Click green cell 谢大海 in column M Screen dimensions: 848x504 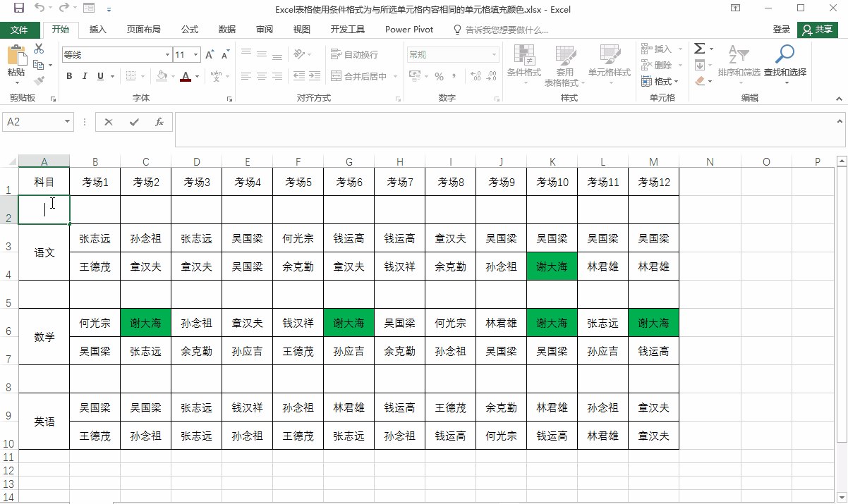[x=653, y=323]
